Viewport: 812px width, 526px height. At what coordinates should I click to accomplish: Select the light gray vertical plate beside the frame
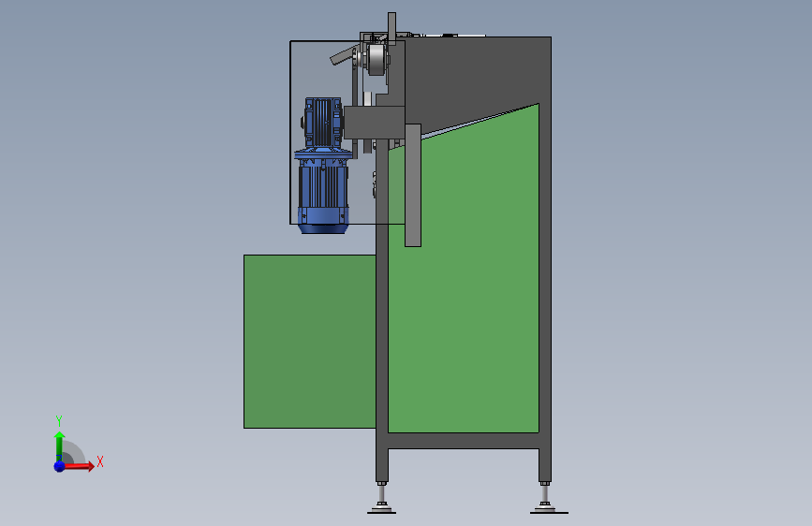point(413,185)
